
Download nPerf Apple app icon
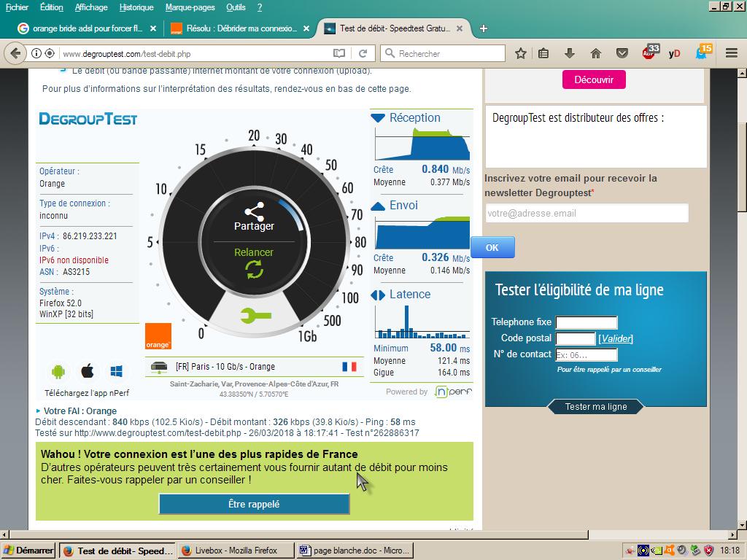[88, 371]
